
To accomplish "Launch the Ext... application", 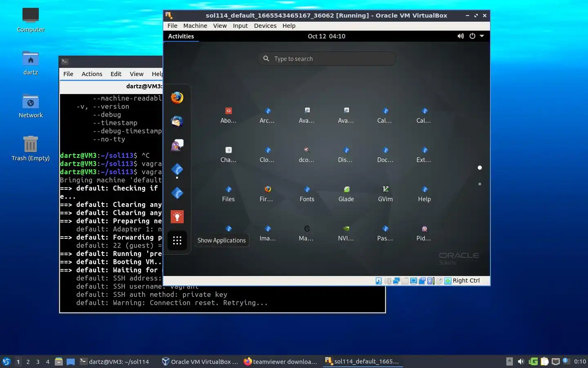I will (x=424, y=155).
